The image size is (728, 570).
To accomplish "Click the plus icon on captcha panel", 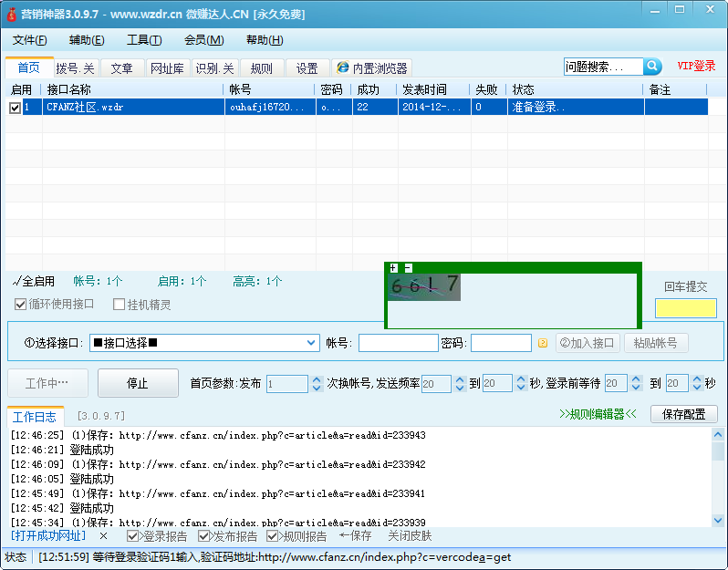I will tap(393, 268).
